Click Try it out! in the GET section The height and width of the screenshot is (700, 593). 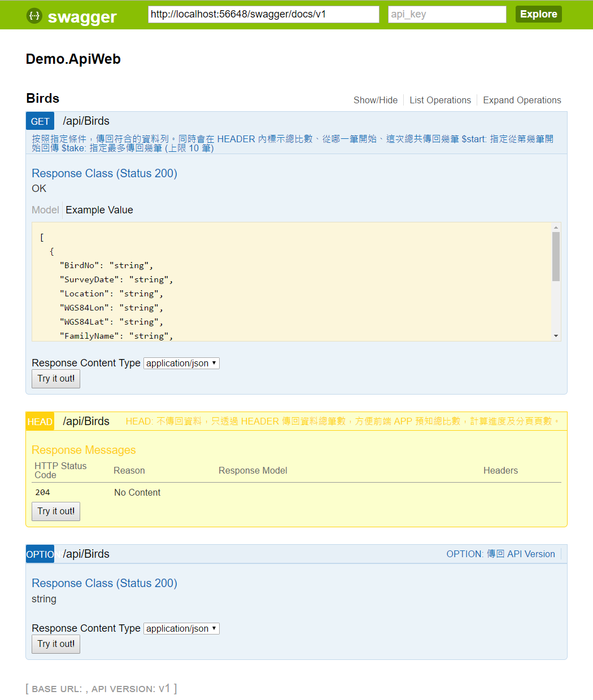[x=55, y=378]
